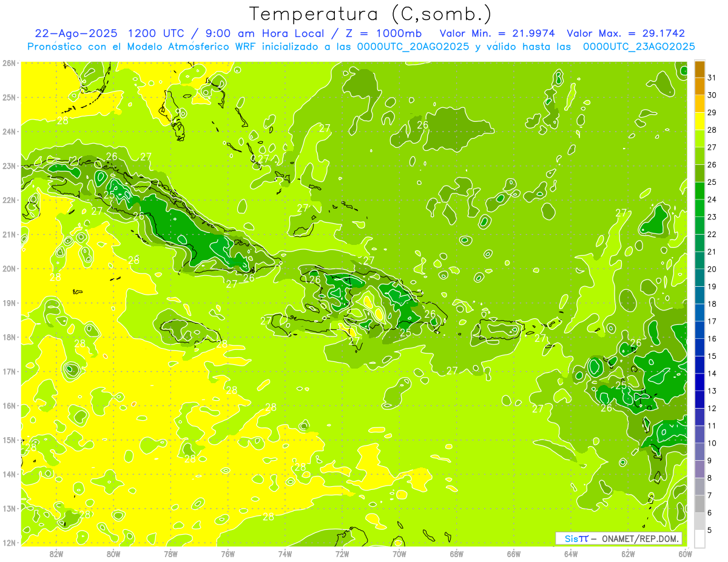Select the orange legend swatch between 30 and 31
728x562 pixels.
699,87
